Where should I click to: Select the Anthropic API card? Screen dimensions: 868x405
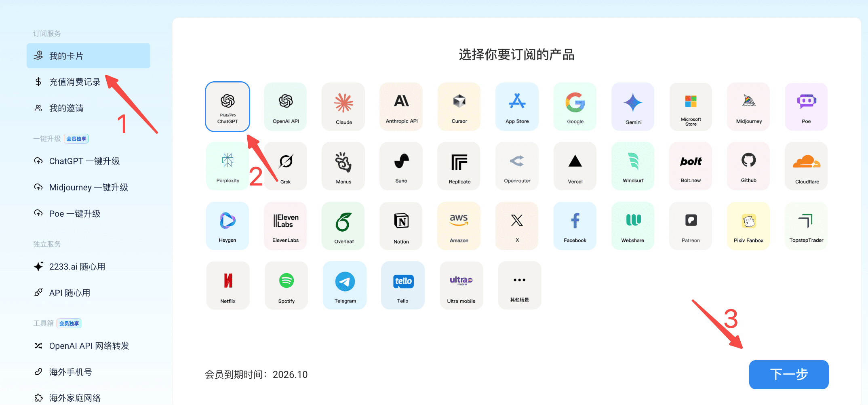click(x=401, y=107)
